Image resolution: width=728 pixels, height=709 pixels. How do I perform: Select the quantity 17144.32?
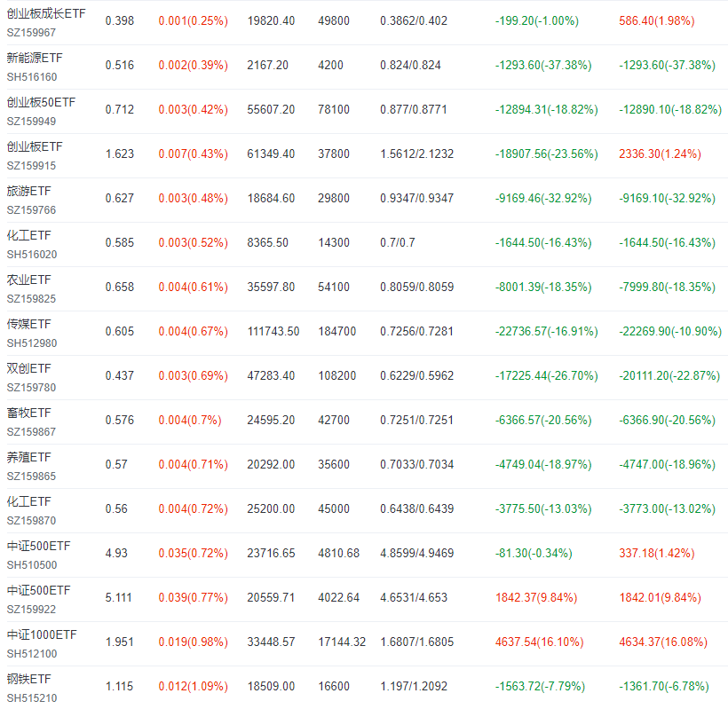pyautogui.click(x=342, y=642)
